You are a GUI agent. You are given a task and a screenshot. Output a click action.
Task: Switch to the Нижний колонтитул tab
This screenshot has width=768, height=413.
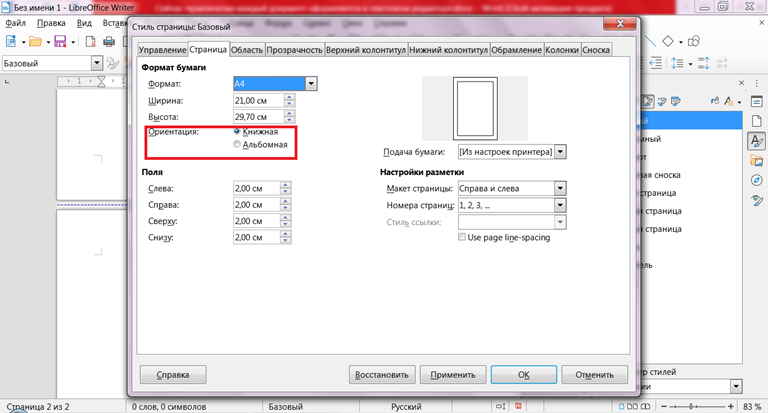[449, 50]
